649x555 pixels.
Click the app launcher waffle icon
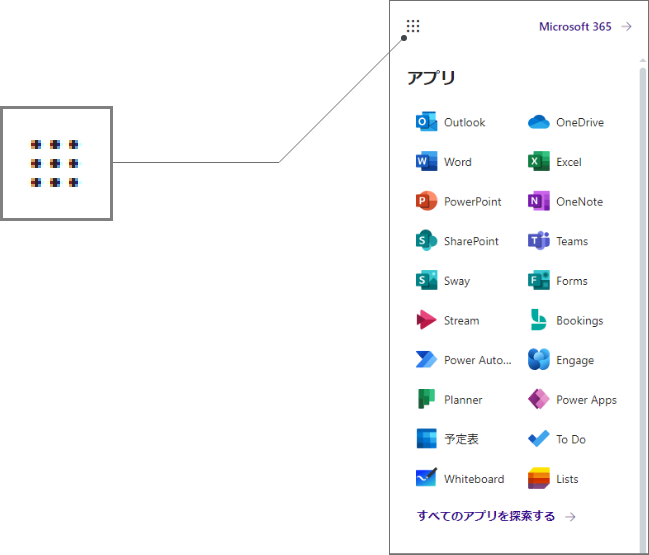coord(413,26)
